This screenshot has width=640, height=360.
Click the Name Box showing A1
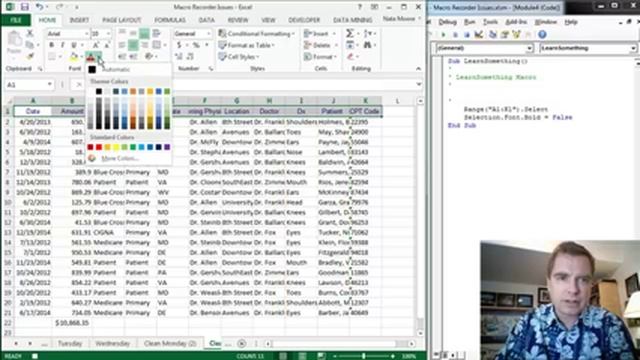point(27,84)
